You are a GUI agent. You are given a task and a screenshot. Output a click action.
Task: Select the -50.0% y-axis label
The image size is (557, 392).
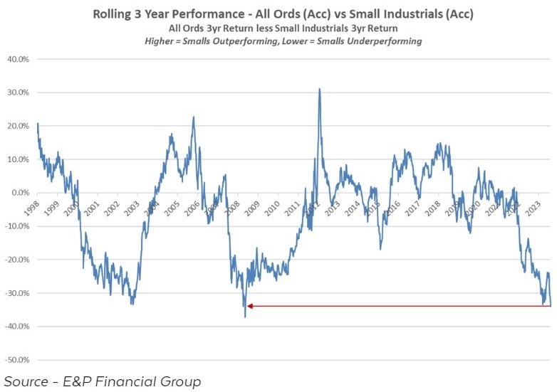(16, 360)
